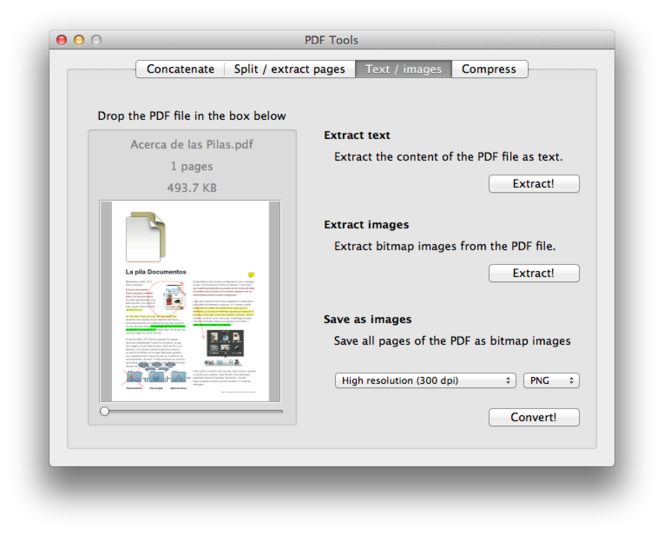Click the document stack icon in the preview
The image size is (664, 535).
(x=144, y=236)
